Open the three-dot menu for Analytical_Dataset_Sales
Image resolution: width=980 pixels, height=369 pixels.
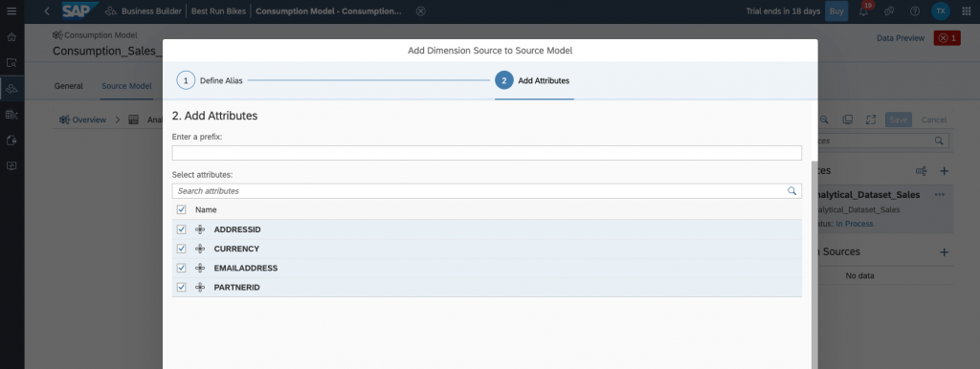[x=940, y=195]
